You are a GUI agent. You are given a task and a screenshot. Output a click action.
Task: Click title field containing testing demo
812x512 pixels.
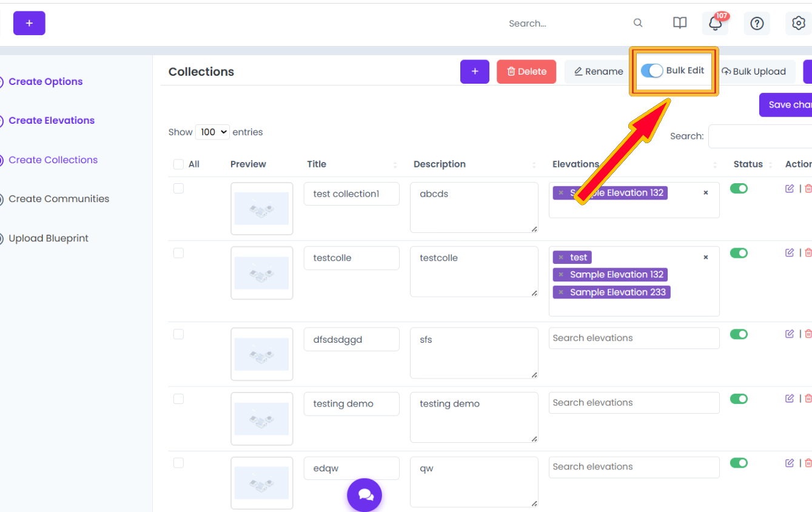click(352, 403)
